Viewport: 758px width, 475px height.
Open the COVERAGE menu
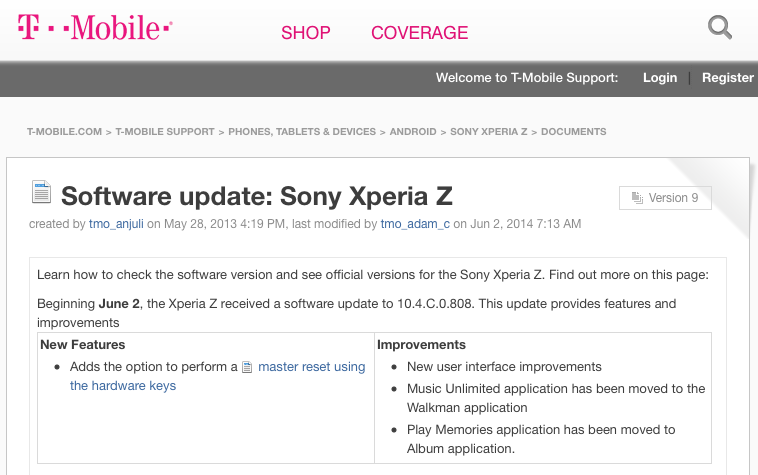click(419, 33)
